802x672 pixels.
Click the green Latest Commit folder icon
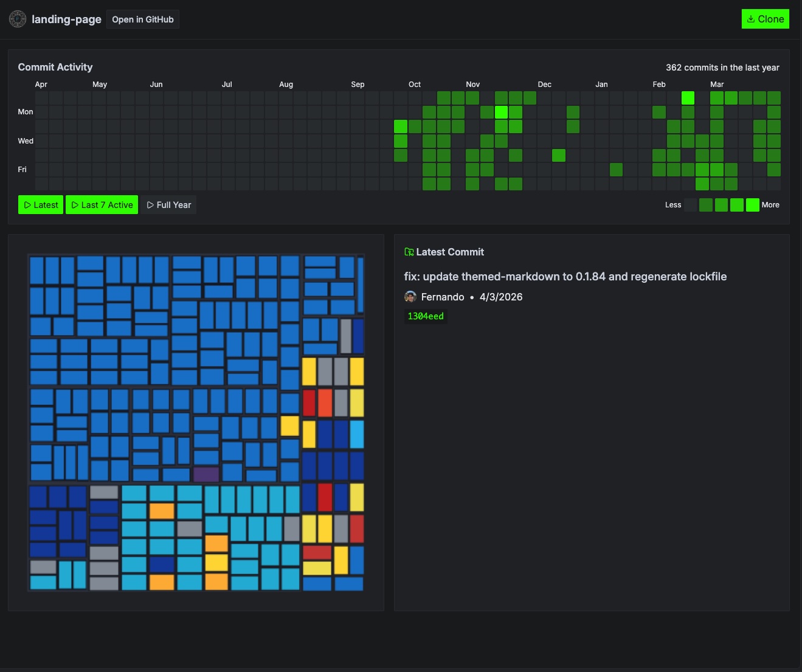pyautogui.click(x=409, y=251)
